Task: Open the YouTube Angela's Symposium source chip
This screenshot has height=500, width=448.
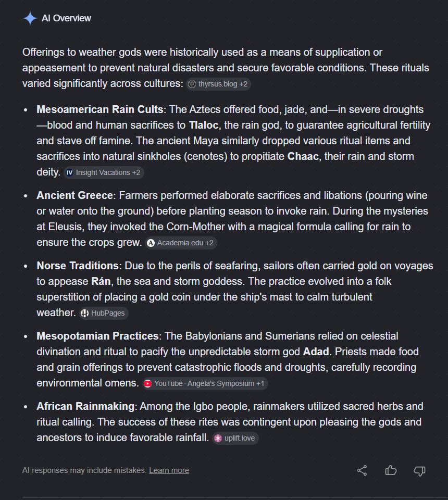Action: coord(205,384)
